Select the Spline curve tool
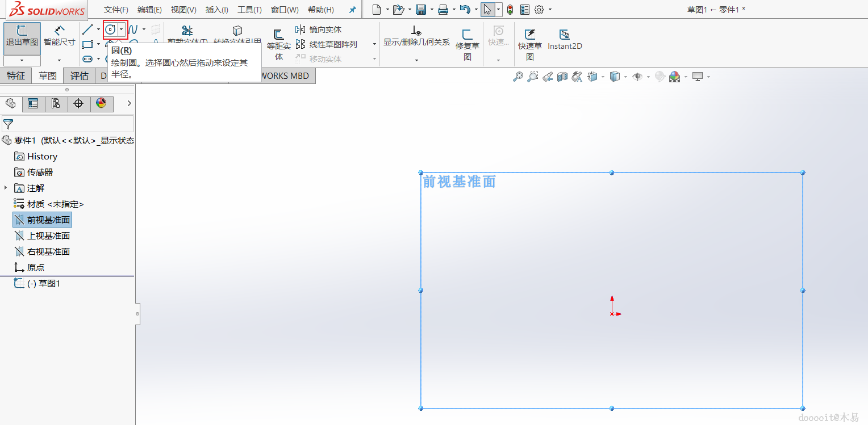Screen dimensions: 868x425 [132, 30]
